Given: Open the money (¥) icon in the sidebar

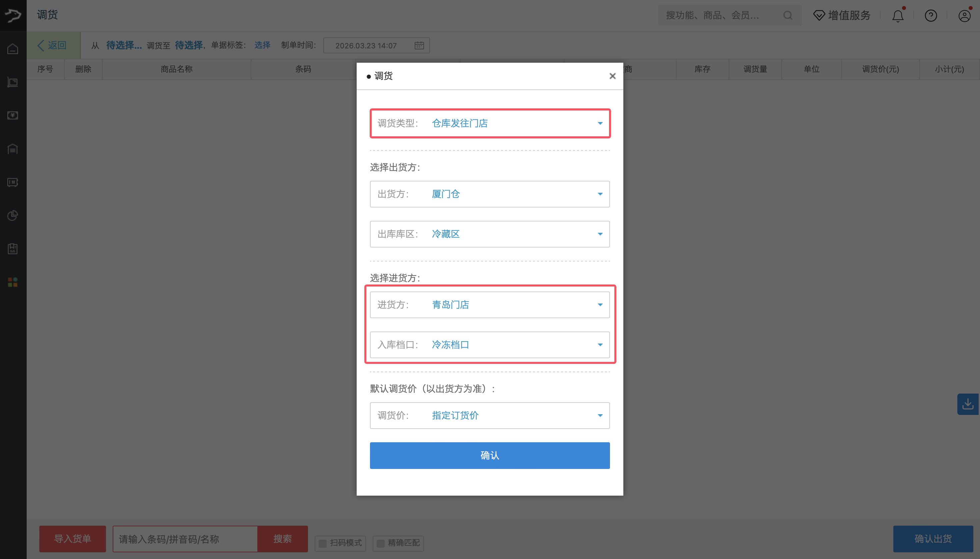Looking at the screenshot, I should click(x=13, y=115).
